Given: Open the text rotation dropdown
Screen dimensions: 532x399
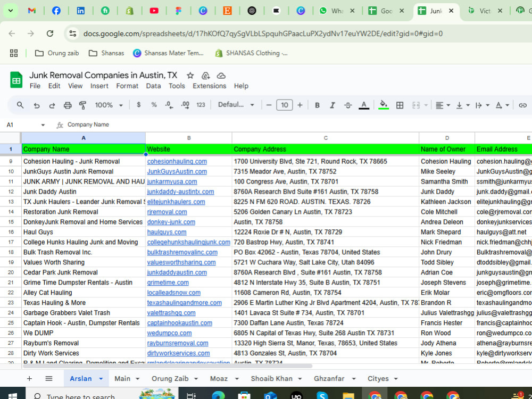Looking at the screenshot, I should (502, 105).
